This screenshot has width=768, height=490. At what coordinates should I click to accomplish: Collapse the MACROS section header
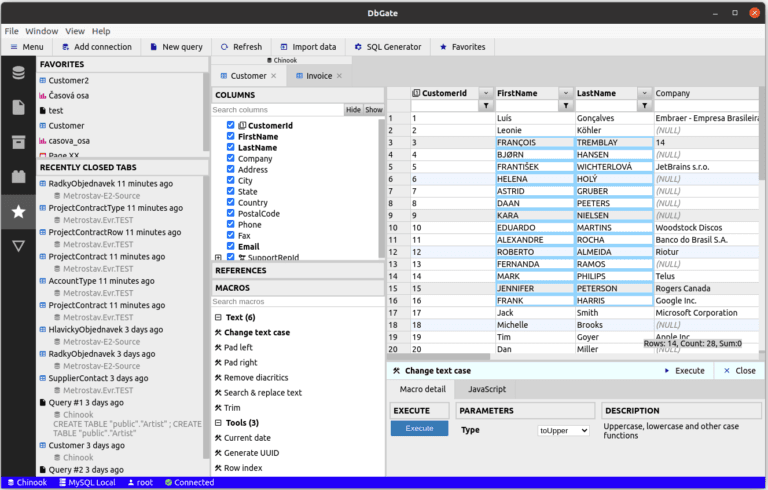(298, 288)
